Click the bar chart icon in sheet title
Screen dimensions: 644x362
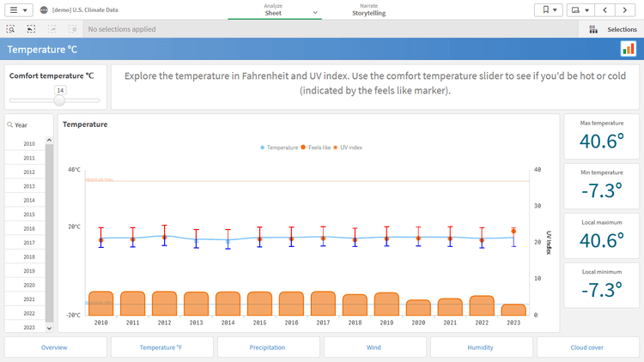(x=628, y=49)
